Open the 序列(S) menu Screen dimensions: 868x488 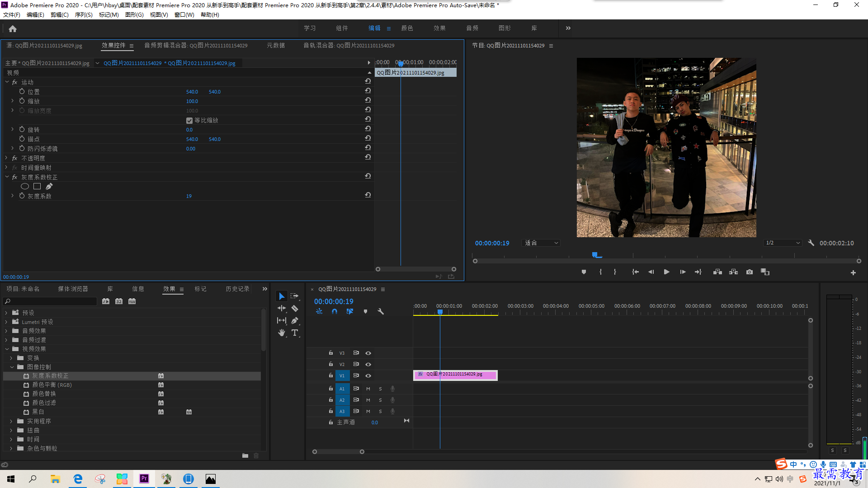point(84,15)
